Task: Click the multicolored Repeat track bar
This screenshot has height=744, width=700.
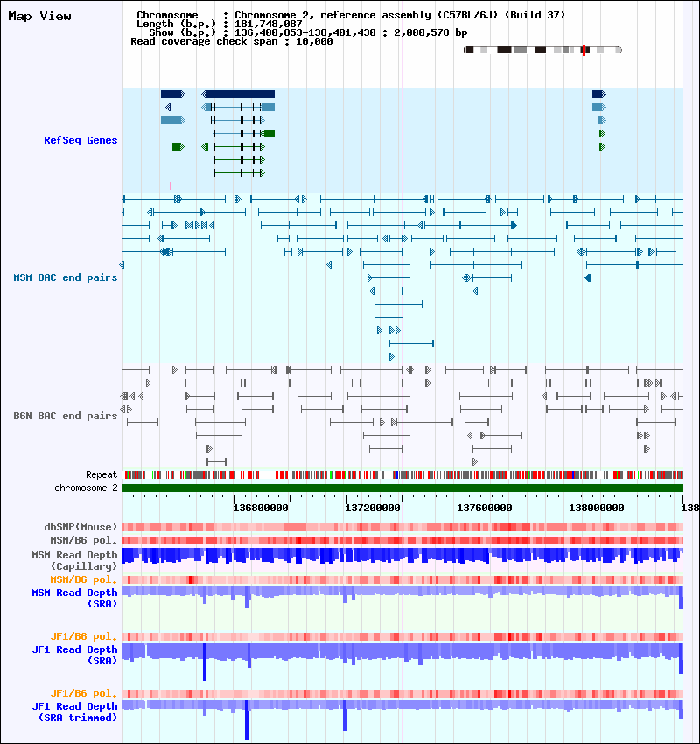Action: (x=402, y=474)
